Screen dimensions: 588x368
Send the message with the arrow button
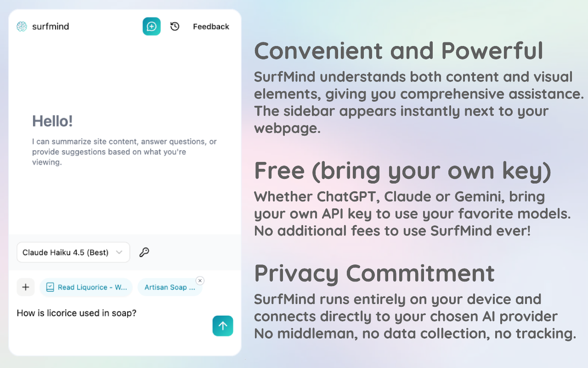223,326
